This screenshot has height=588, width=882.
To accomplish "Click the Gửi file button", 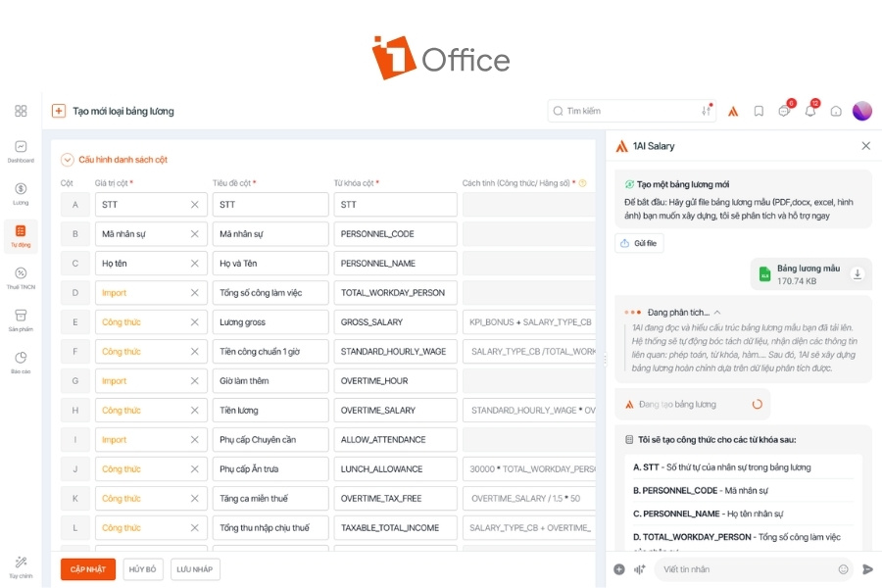I will click(x=639, y=243).
